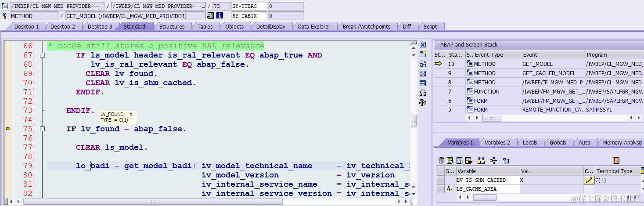This screenshot has height=206, width=644.
Task: Edit LV_IS_SHM_CACHED value with the pencil icon
Action: [x=589, y=180]
